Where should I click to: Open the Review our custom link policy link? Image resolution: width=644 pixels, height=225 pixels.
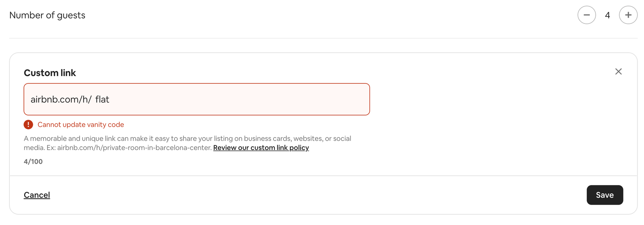click(261, 147)
